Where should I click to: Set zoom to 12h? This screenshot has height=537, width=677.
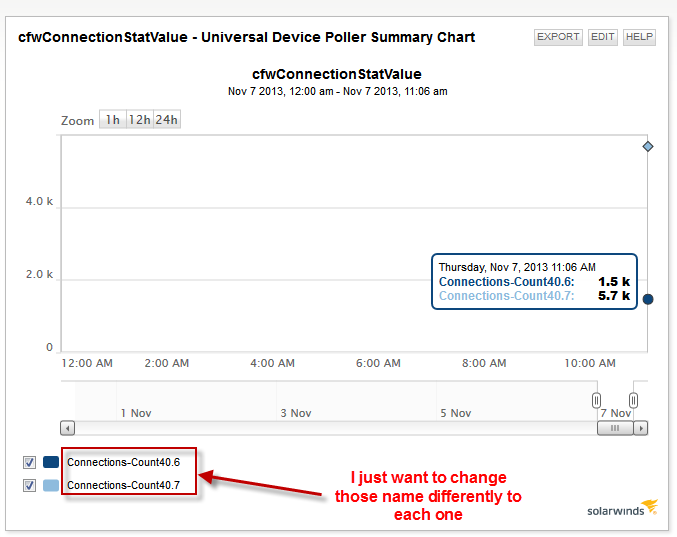(139, 120)
